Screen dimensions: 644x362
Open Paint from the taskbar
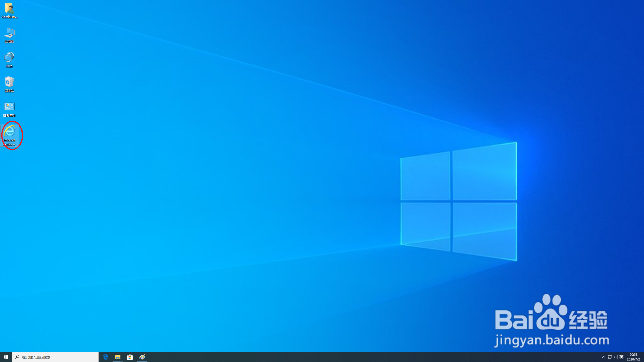click(142, 357)
